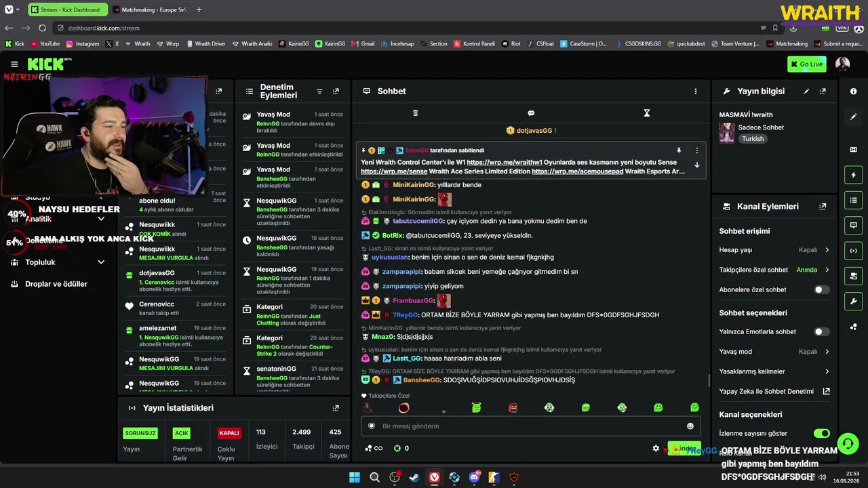Click the Turkish language tag
Image resolution: width=868 pixels, height=488 pixels.
(x=752, y=139)
